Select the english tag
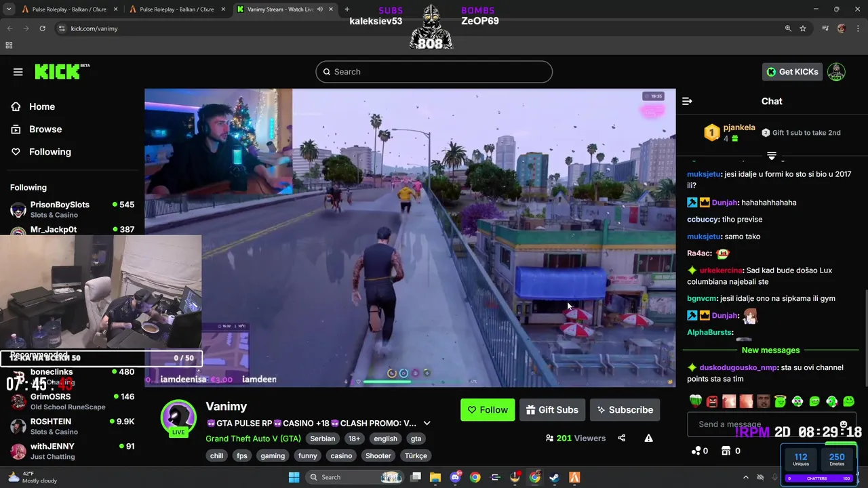868x488 pixels. point(385,439)
